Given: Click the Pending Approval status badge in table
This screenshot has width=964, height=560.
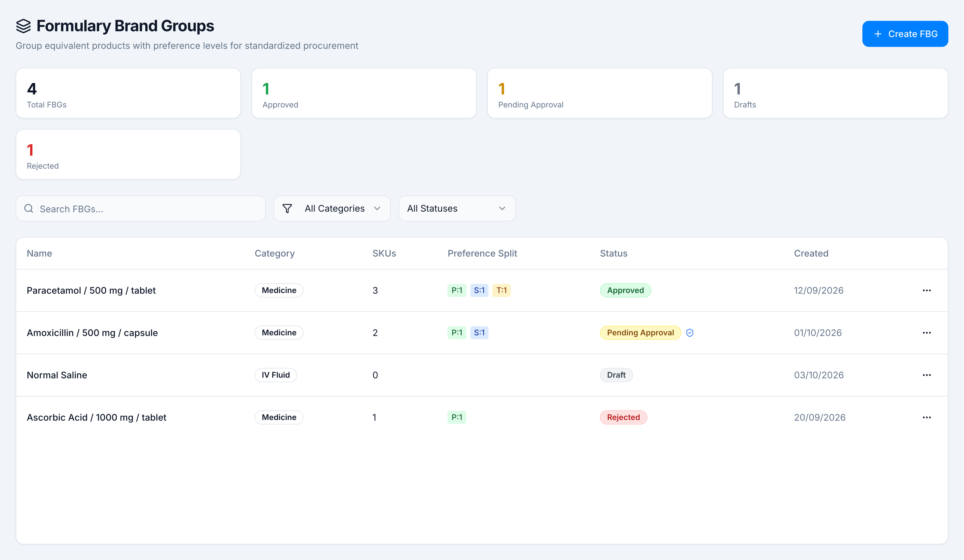Looking at the screenshot, I should 640,333.
